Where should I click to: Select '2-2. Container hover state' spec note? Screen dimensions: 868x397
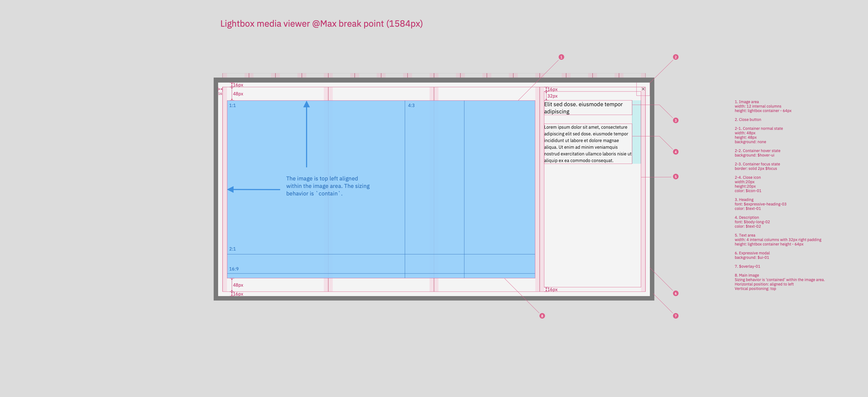pyautogui.click(x=757, y=150)
